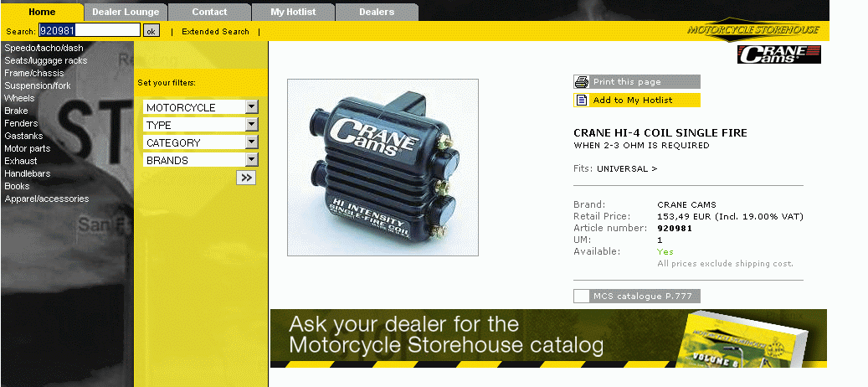The image size is (868, 387).
Task: Click the printer icon beside Print this page
Action: 582,82
